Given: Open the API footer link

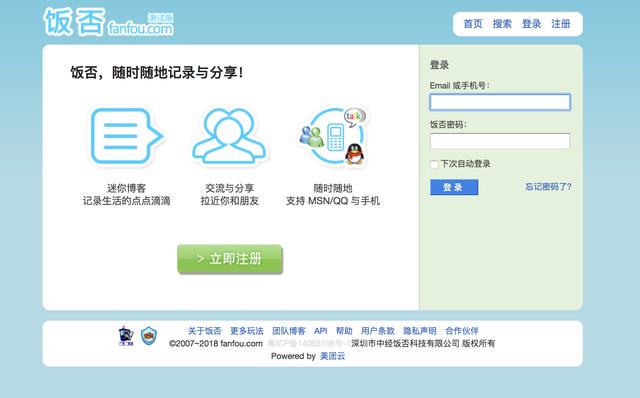Looking at the screenshot, I should click(320, 331).
